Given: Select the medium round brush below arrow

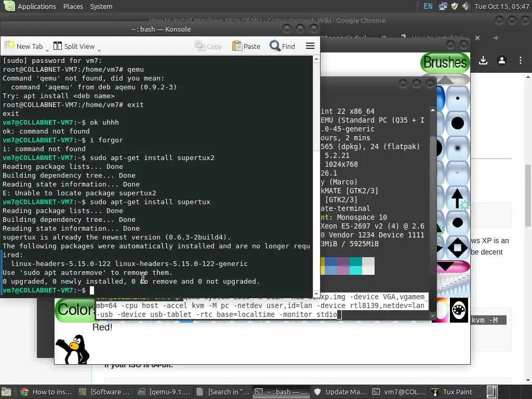Looking at the screenshot, I should pos(457,223).
